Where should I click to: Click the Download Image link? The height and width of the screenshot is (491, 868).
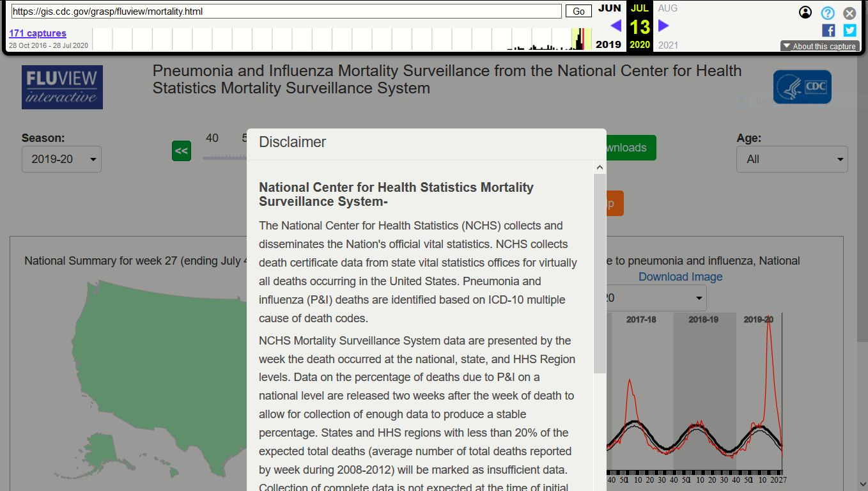pos(680,277)
